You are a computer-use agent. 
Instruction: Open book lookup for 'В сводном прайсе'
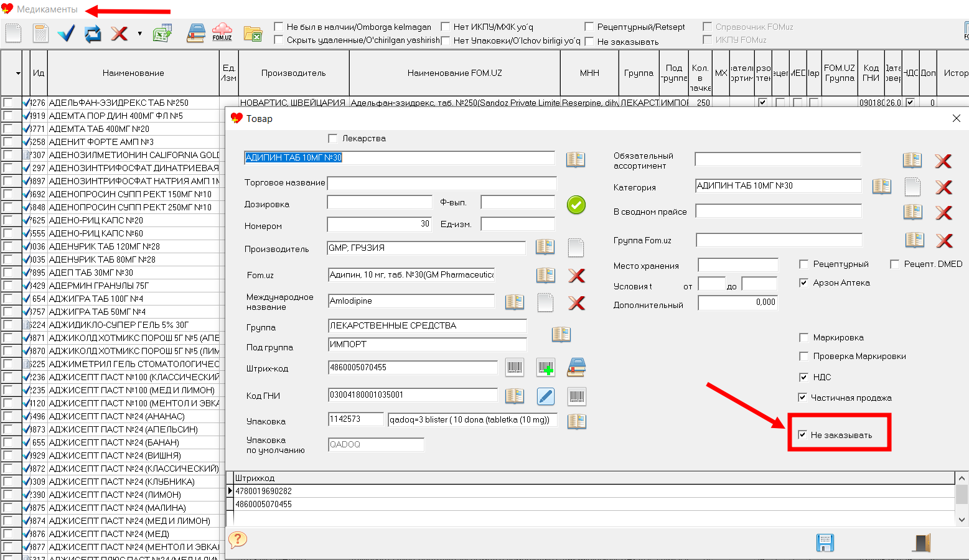913,212
